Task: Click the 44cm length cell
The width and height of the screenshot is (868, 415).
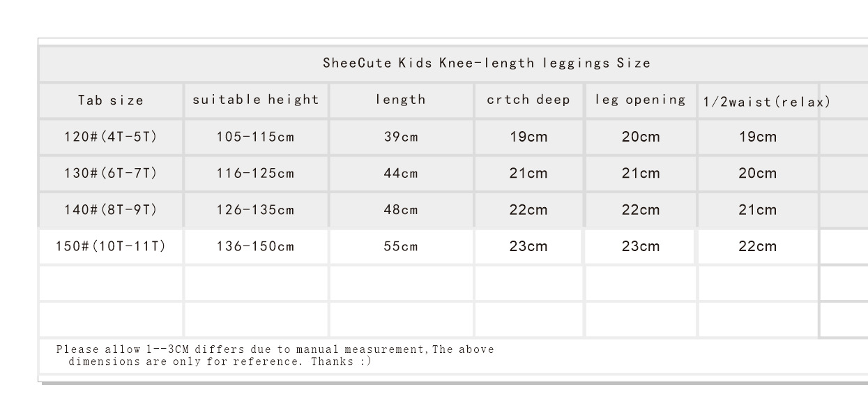Action: (401, 173)
